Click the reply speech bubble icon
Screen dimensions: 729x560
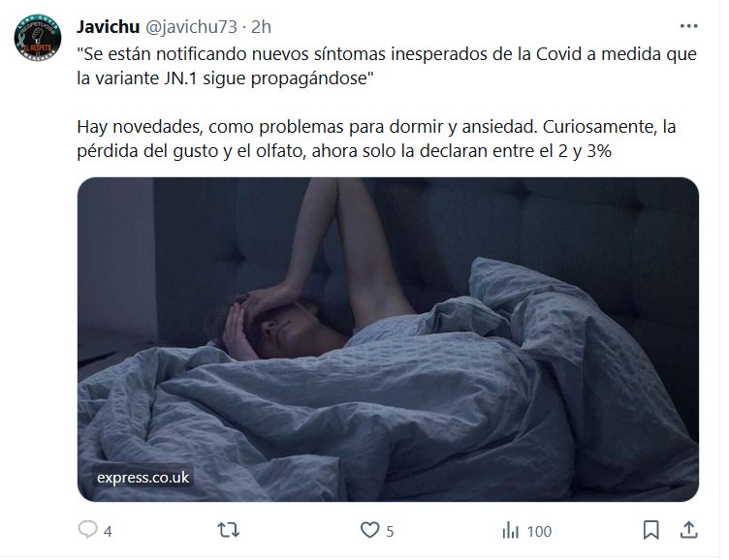click(x=88, y=529)
